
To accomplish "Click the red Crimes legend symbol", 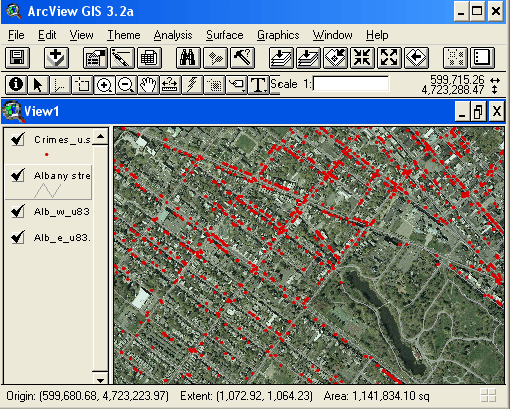I will (47, 154).
